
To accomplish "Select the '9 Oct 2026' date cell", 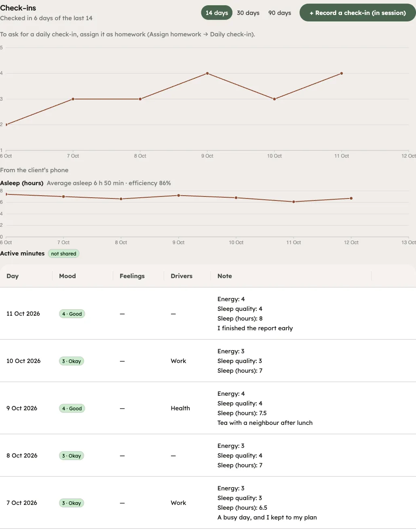I will pyautogui.click(x=22, y=408).
